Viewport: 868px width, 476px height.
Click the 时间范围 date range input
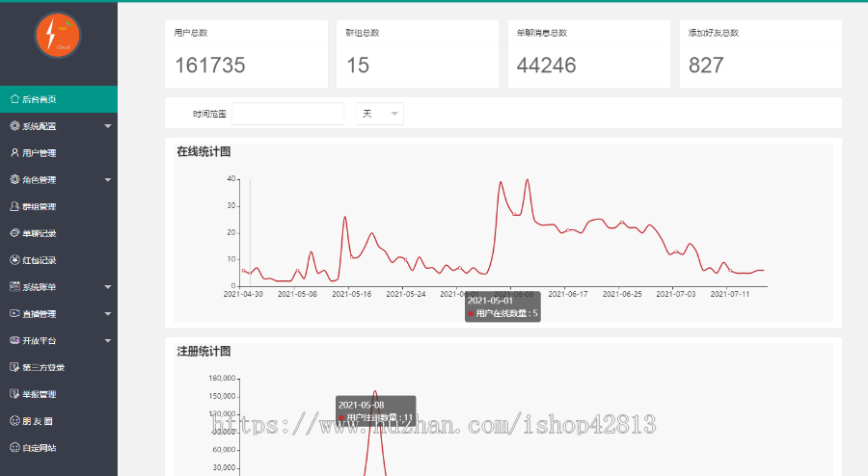tap(287, 114)
